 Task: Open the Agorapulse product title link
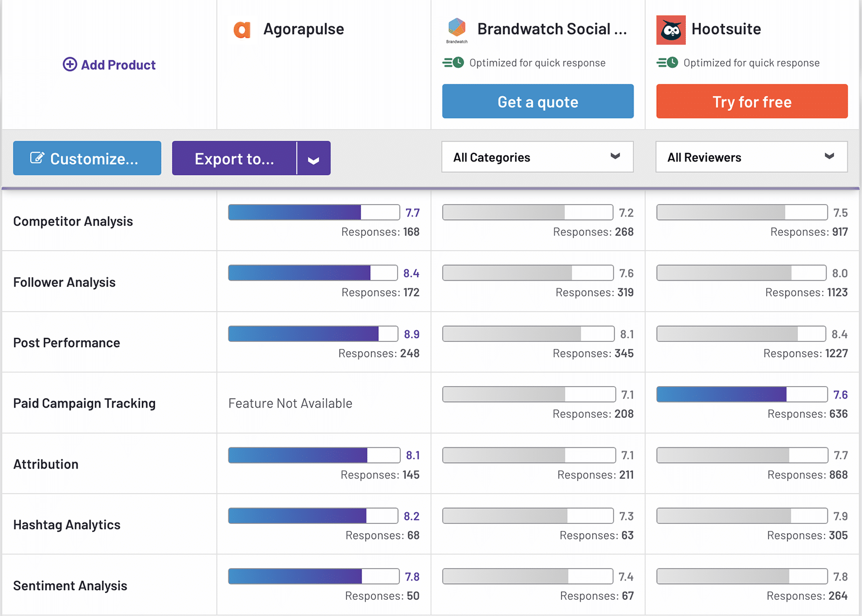[303, 29]
